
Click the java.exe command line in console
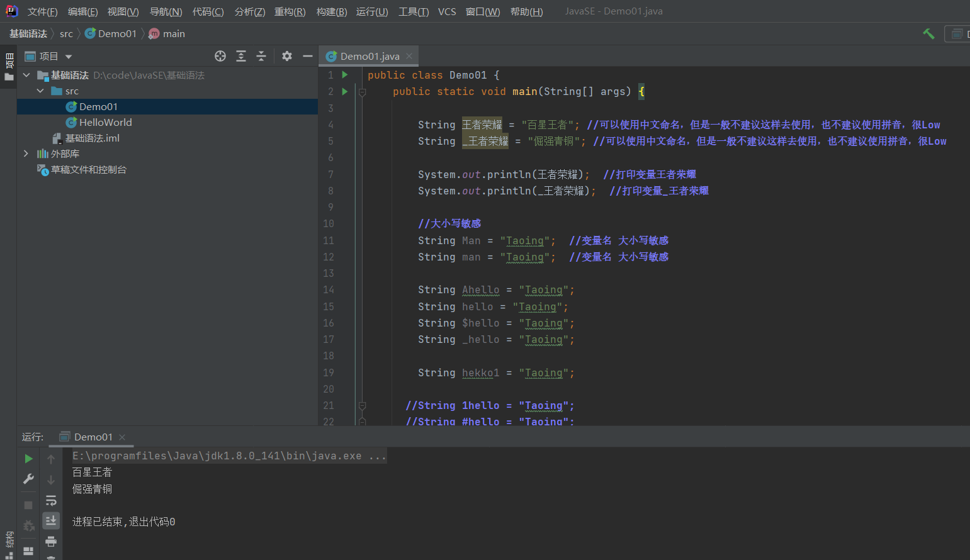[x=229, y=456]
